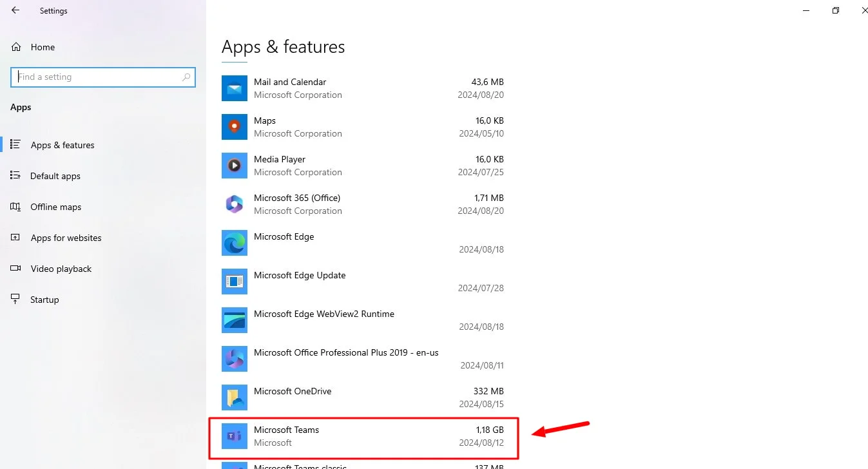Click the 332 MB size value
This screenshot has height=469, width=868.
pos(490,391)
